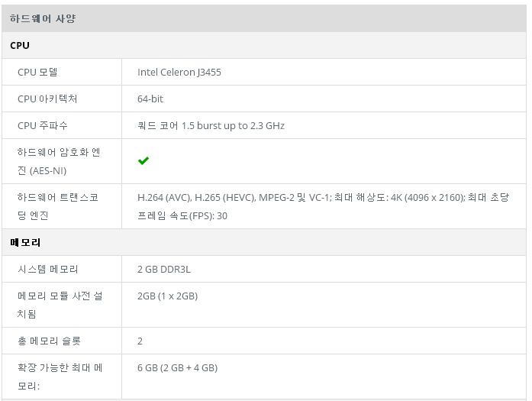Click the 하드웨어 암호화 엔진 (AES-NI) label
This screenshot has width=532, height=401.
[59, 161]
